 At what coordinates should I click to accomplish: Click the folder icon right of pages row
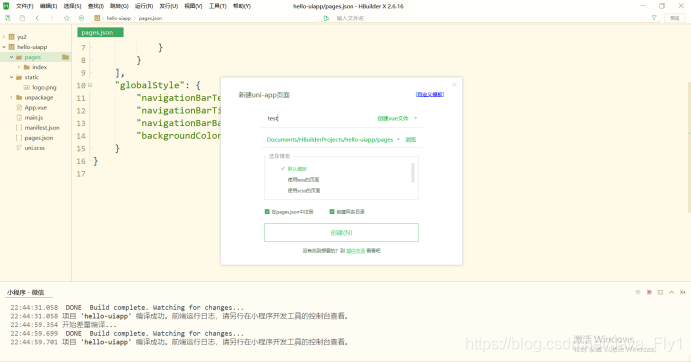tap(65, 57)
